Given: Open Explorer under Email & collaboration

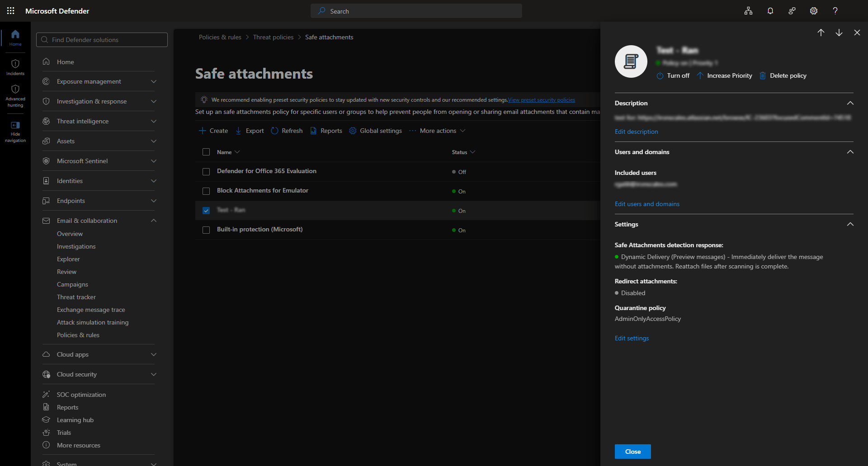Looking at the screenshot, I should pyautogui.click(x=68, y=259).
